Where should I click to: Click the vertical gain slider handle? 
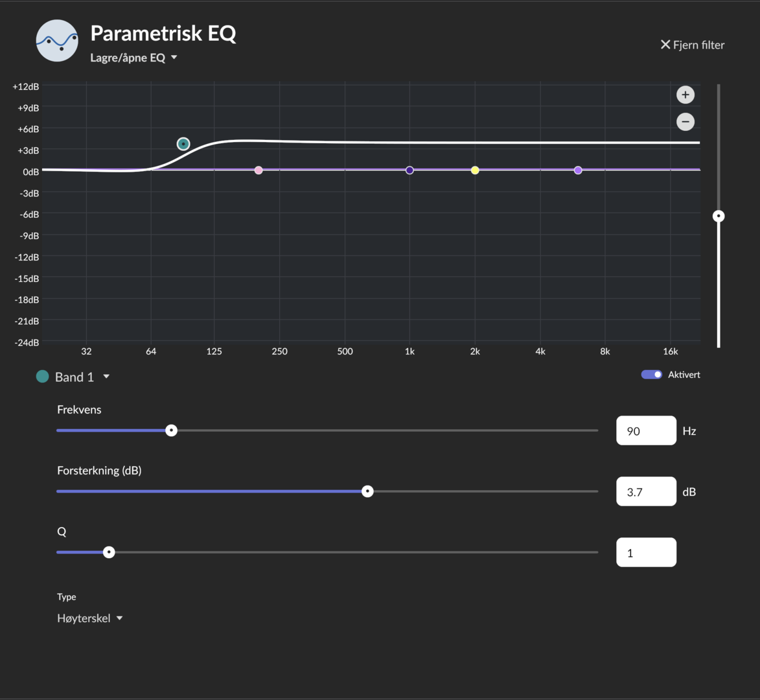[x=719, y=216]
